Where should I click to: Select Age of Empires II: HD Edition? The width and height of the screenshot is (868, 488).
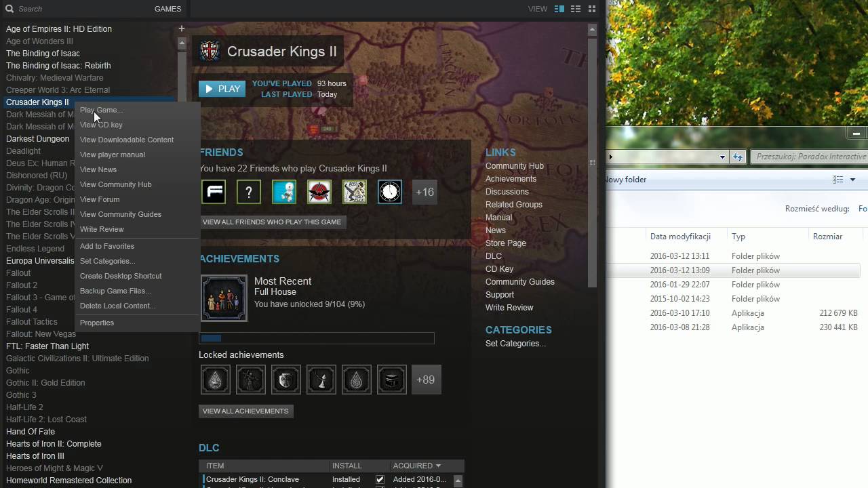[x=59, y=29]
